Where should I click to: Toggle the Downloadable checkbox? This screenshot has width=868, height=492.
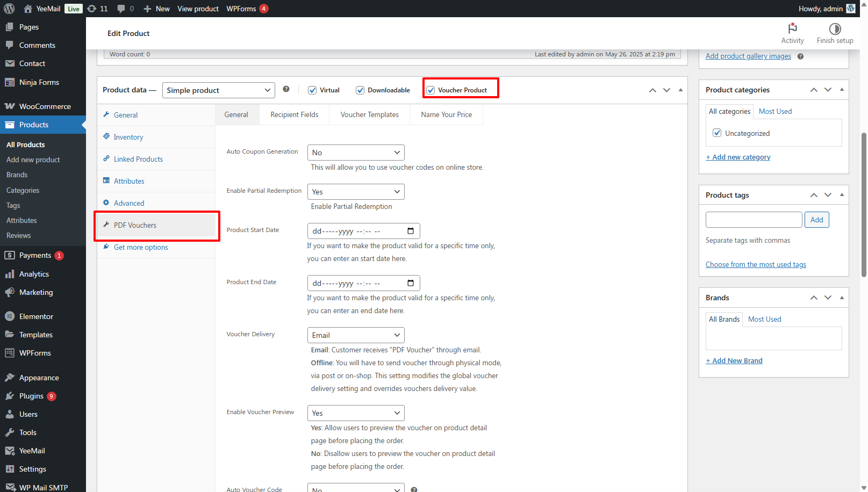360,90
